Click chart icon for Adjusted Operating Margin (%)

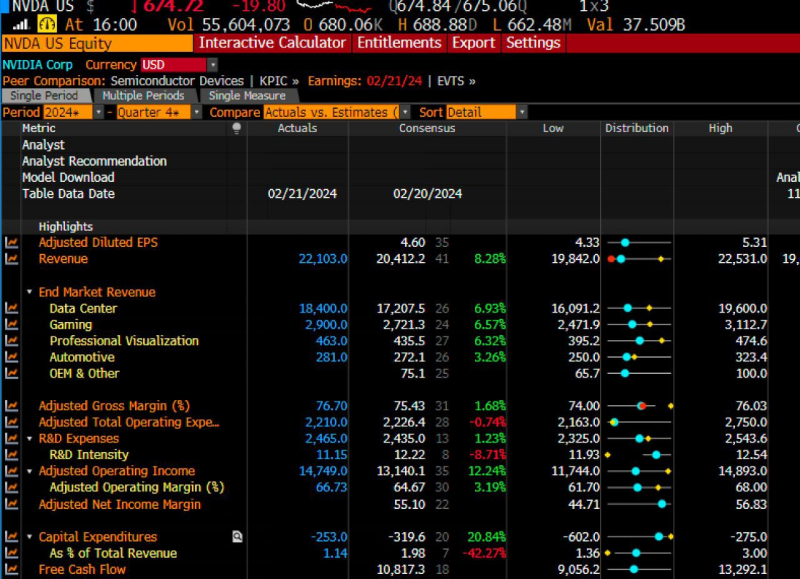pyautogui.click(x=11, y=488)
